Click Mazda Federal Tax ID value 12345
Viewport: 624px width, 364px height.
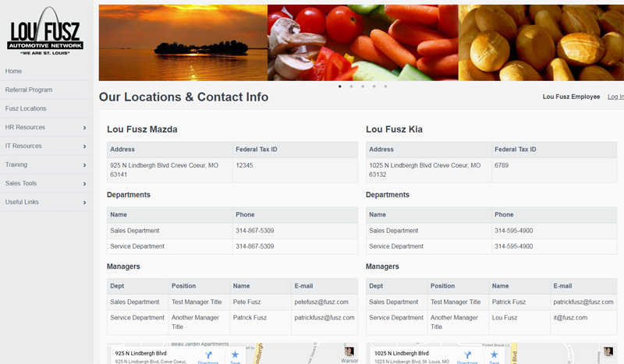(x=244, y=165)
